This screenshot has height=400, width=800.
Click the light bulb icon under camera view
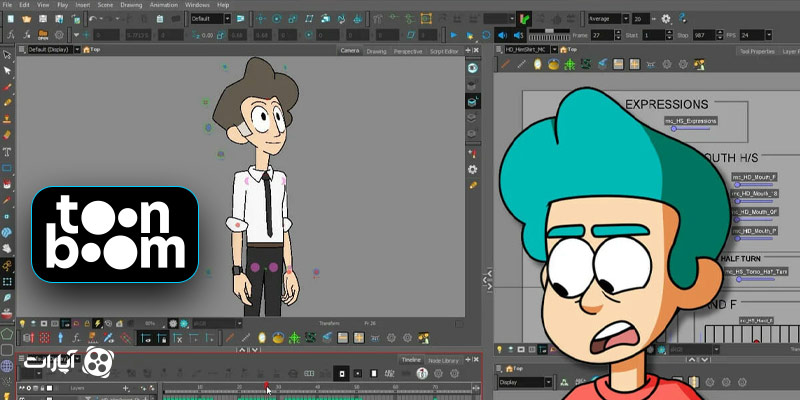click(22, 323)
